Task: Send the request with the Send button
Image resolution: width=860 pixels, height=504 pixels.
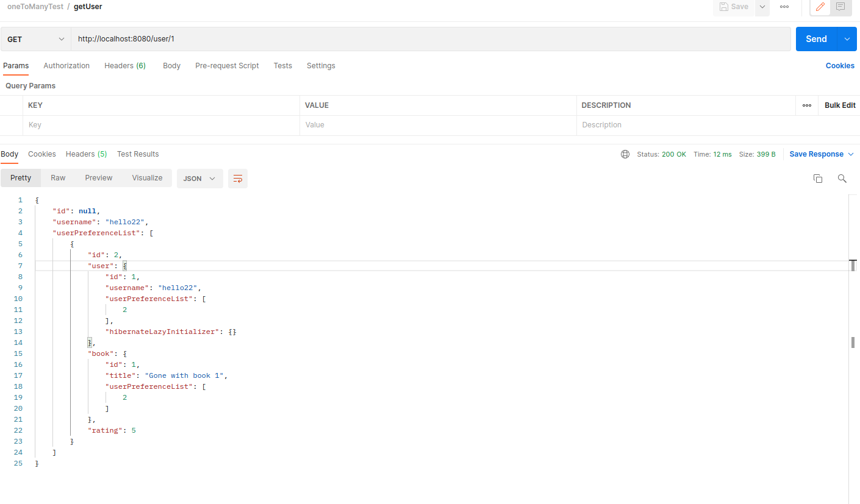Action: click(x=816, y=39)
